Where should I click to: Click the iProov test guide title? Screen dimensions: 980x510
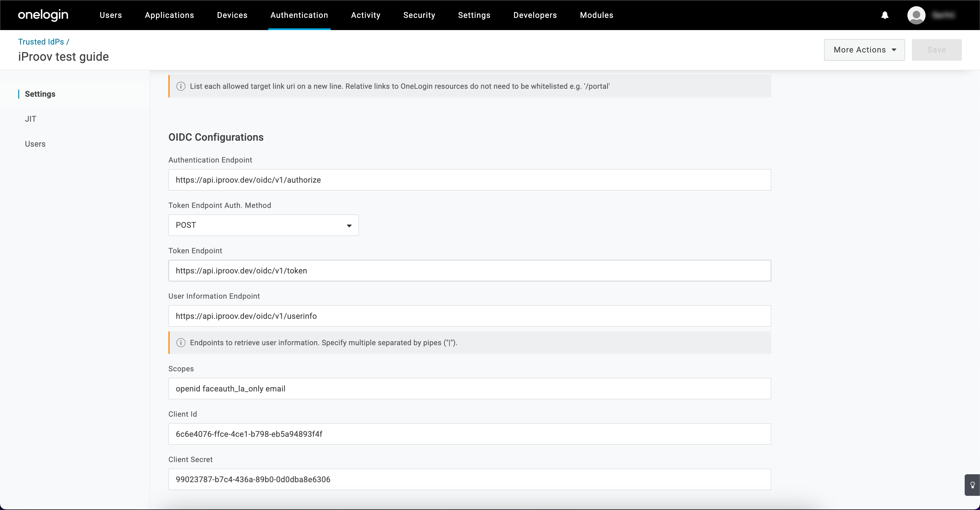[64, 57]
